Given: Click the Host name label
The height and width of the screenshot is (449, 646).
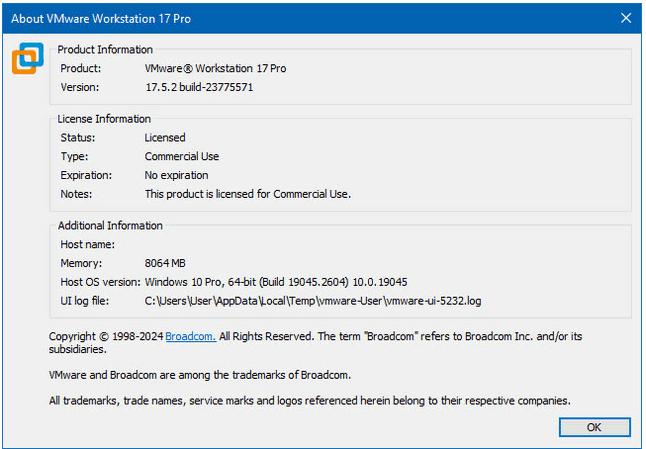Looking at the screenshot, I should click(87, 244).
